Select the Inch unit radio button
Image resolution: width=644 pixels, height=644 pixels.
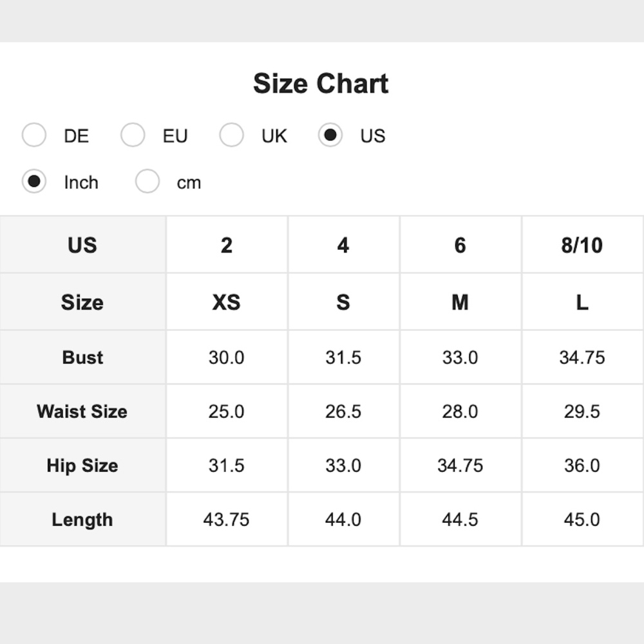point(34,182)
